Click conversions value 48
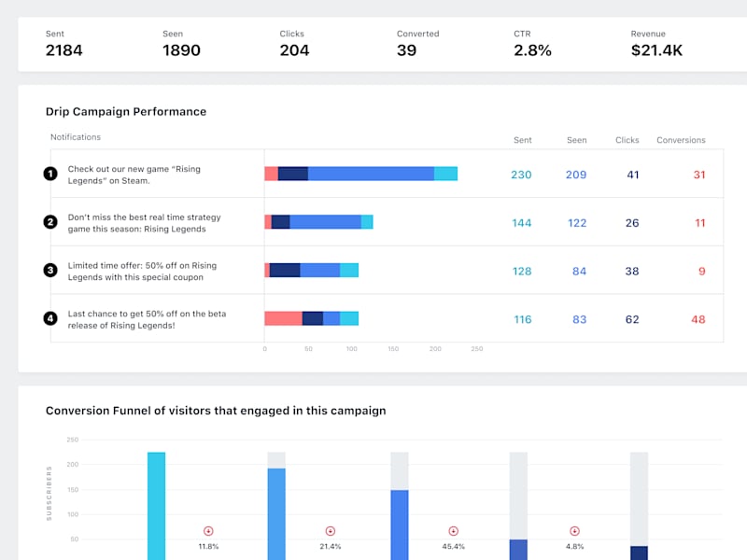Viewport: 747px width, 560px height. pos(698,319)
